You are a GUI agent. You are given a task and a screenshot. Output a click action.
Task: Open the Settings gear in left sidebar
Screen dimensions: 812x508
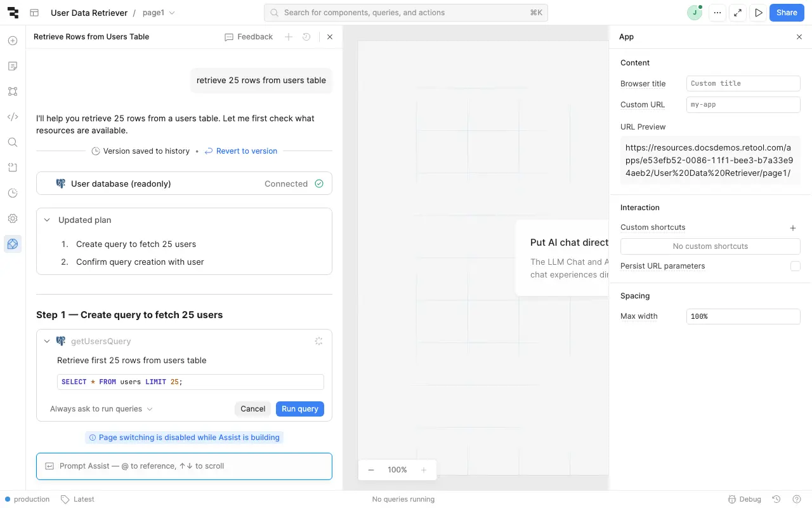13,218
